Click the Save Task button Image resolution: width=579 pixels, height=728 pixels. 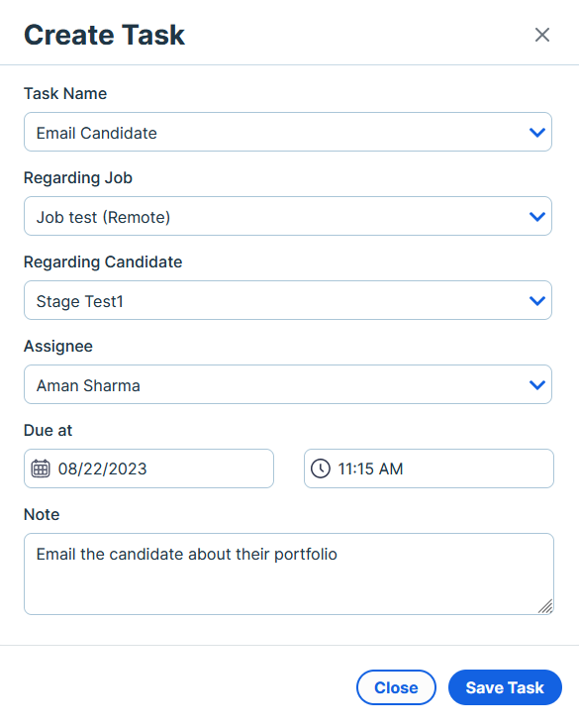point(505,687)
